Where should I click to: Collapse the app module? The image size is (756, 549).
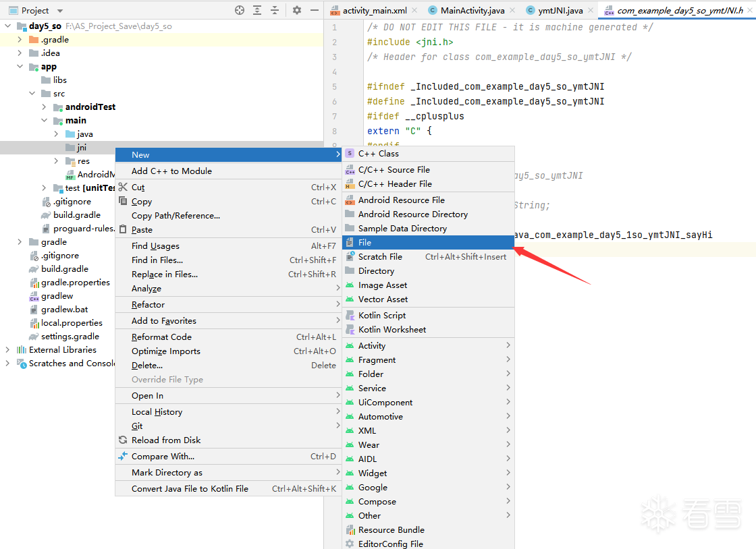20,67
